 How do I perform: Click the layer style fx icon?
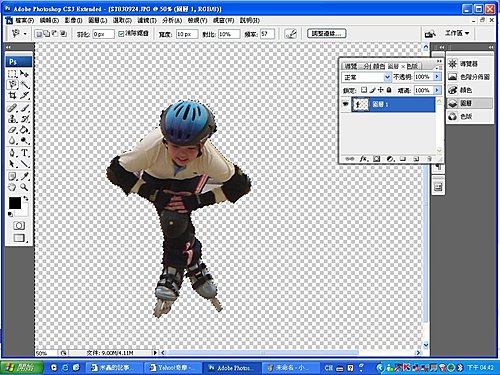[363, 159]
